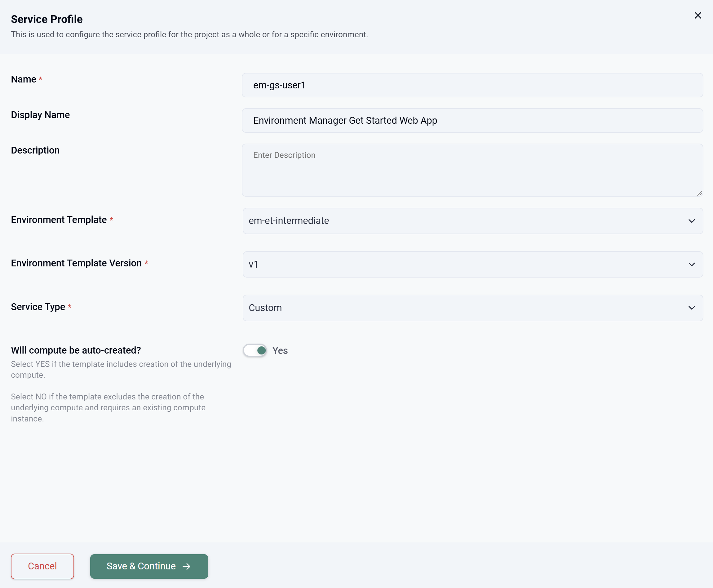Toggle off compute auto-creation
Viewport: 713px width, 588px height.
tap(255, 350)
